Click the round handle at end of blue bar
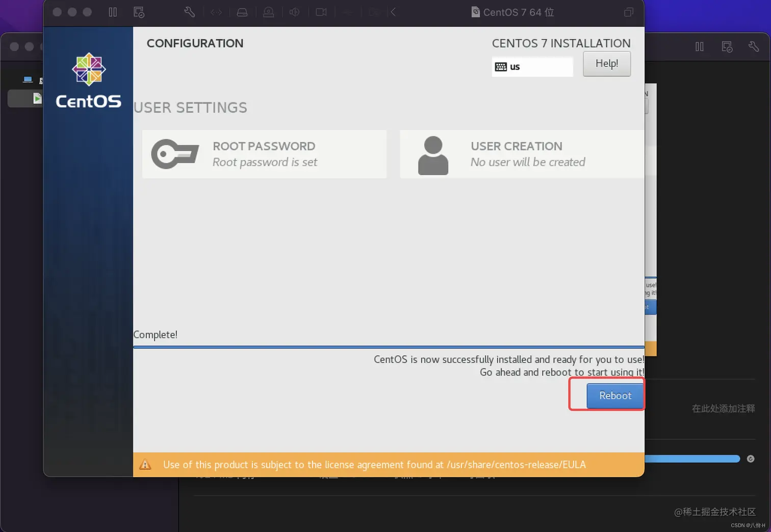 pos(751,459)
